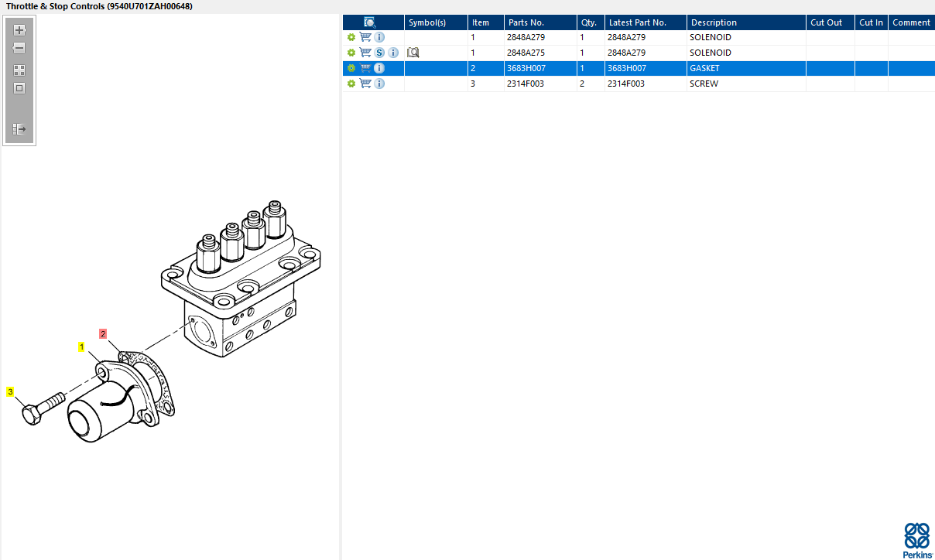Zoom in on the parts diagram
Screen dimensions: 935x560
pyautogui.click(x=20, y=30)
